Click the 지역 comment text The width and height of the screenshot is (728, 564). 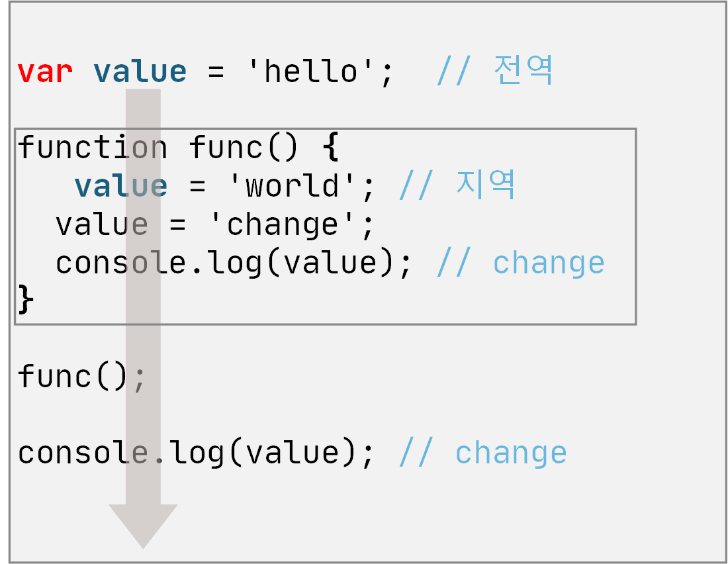click(485, 185)
